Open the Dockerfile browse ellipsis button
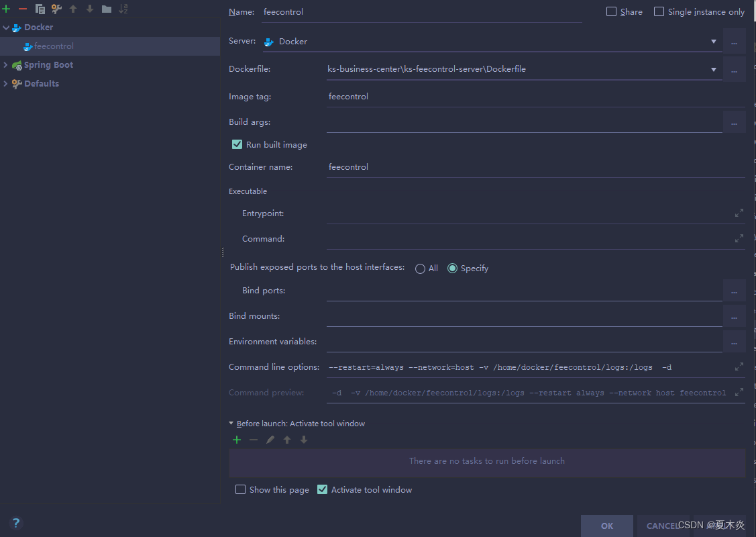 734,70
